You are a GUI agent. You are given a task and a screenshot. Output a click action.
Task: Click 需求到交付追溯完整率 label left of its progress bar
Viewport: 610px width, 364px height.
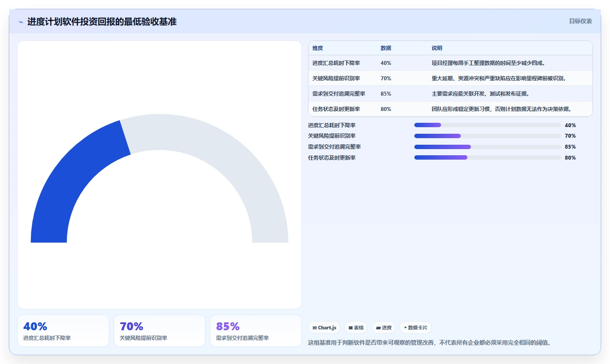tap(334, 147)
